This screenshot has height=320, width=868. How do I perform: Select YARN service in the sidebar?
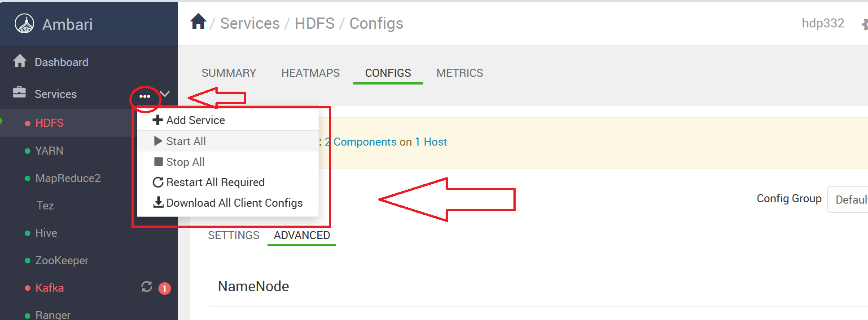[49, 151]
